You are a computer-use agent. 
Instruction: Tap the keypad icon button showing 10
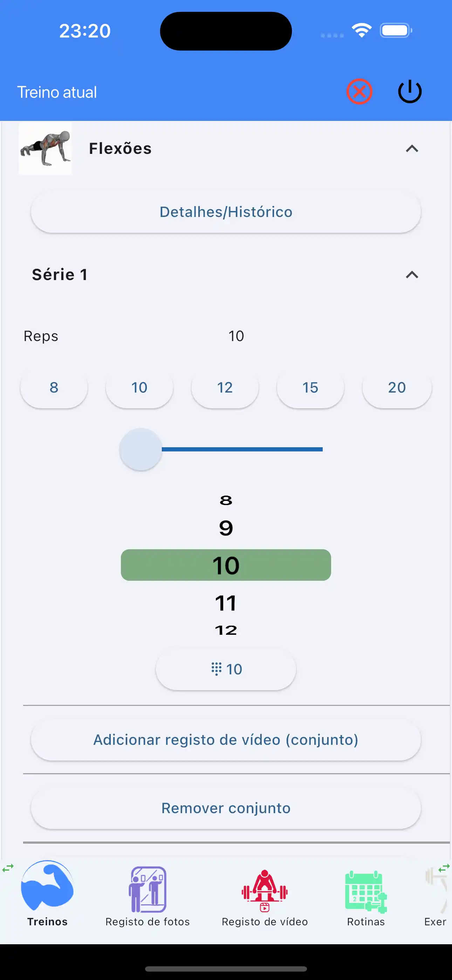coord(226,669)
